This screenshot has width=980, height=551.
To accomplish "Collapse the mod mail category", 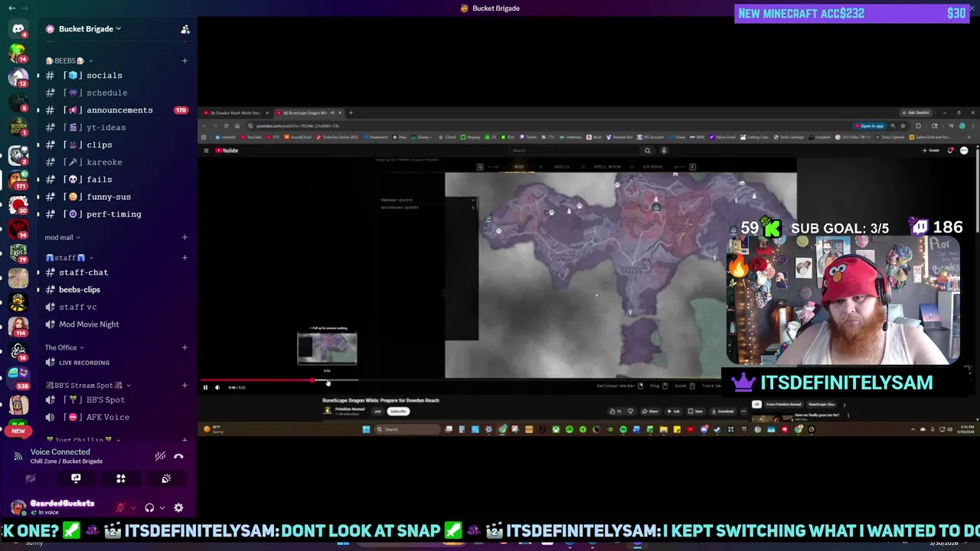I will (x=62, y=237).
